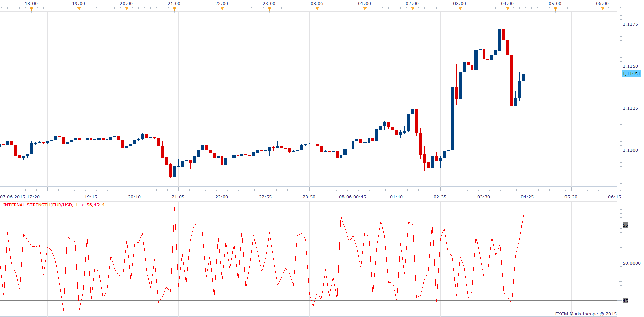Image resolution: width=644 pixels, height=317 pixels.
Task: Select the orange marker under 19:00
Action: [79, 9]
